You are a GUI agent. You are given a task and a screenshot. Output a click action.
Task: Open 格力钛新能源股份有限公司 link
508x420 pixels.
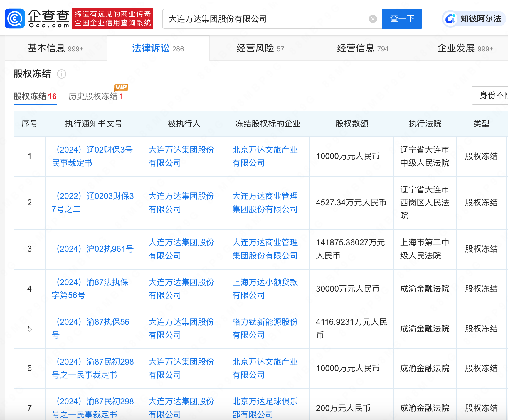265,328
